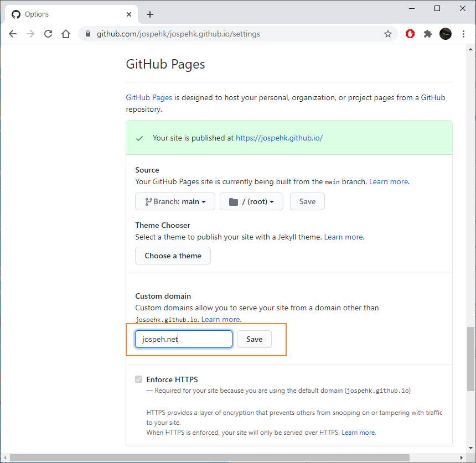Toggle Enforce HTTPS checkbox
Screen dimensions: 476x463
(x=138, y=379)
